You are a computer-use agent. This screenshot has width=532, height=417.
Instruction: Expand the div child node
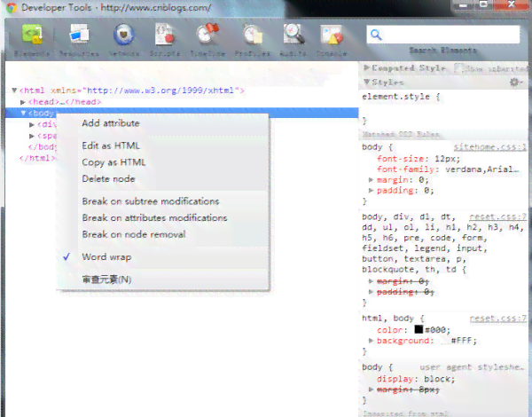coord(32,124)
